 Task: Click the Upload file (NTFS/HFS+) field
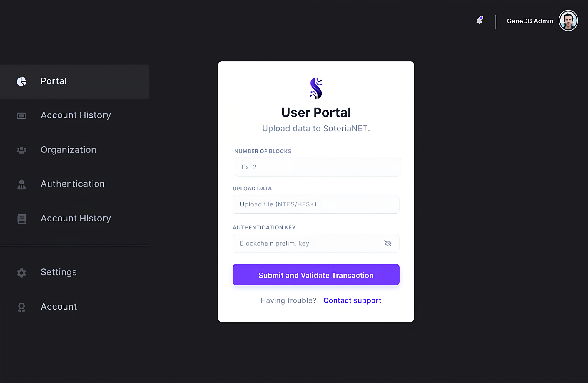click(x=316, y=204)
